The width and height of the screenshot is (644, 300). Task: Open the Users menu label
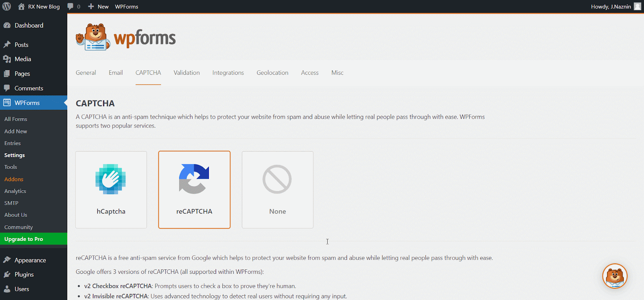coord(22,289)
